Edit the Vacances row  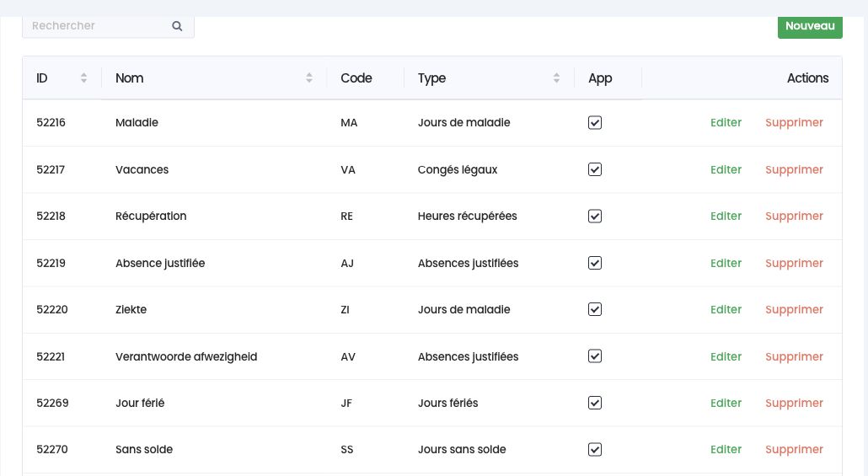[x=726, y=169]
